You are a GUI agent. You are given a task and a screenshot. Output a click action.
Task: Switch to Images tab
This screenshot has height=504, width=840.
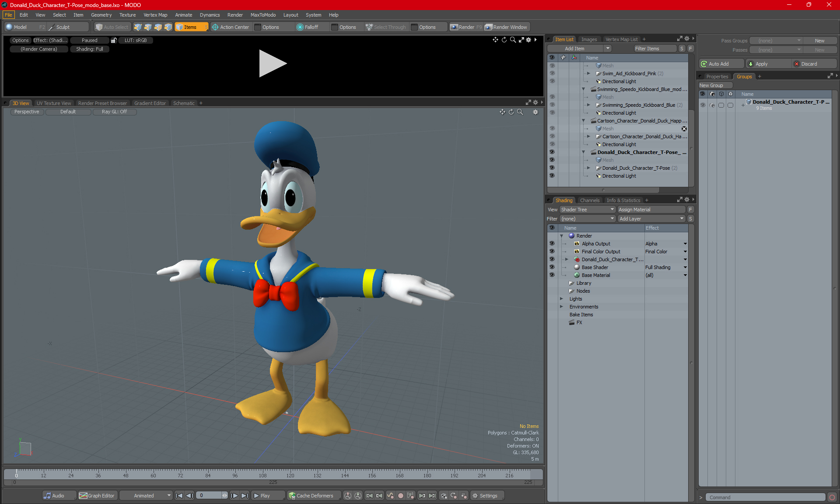tap(589, 39)
